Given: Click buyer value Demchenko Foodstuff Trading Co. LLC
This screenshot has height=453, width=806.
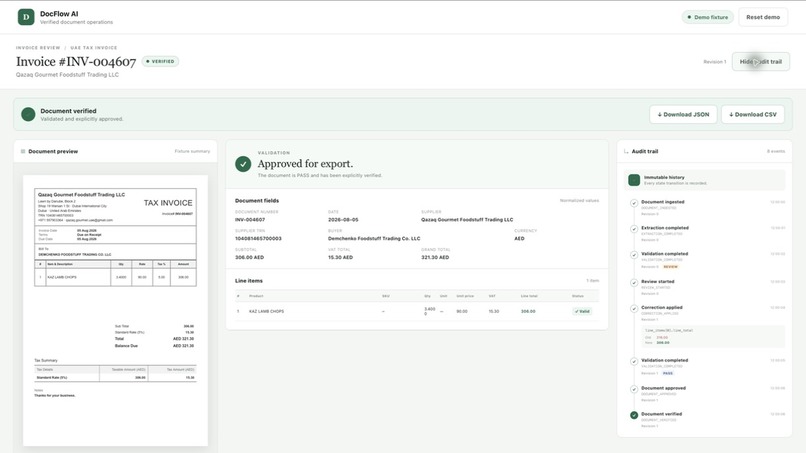Looking at the screenshot, I should click(374, 239).
